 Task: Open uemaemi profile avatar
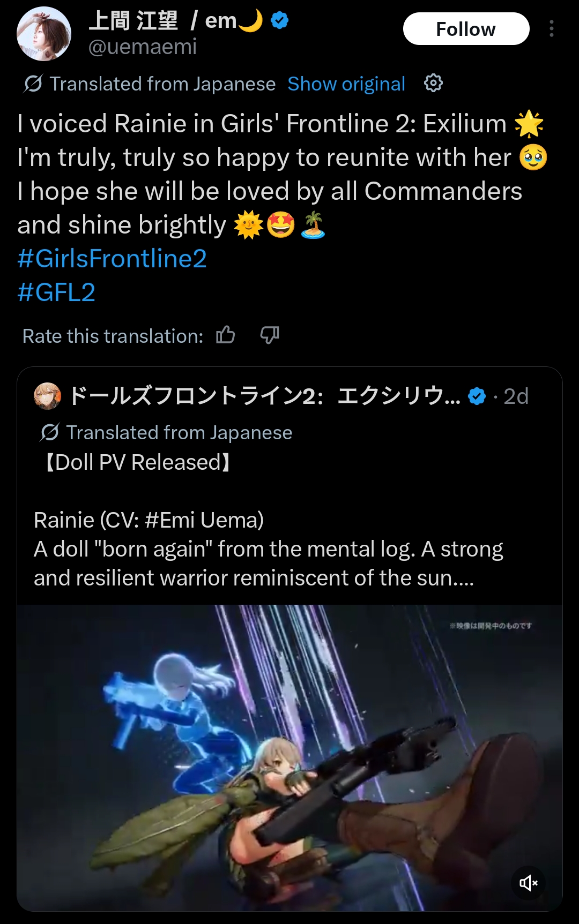pos(44,33)
